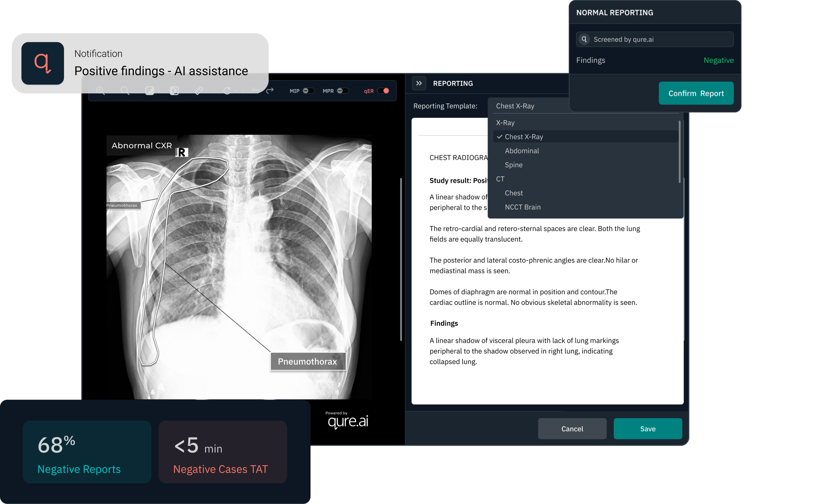
Task: Click the zoom-in magnifier tool
Action: click(x=101, y=90)
